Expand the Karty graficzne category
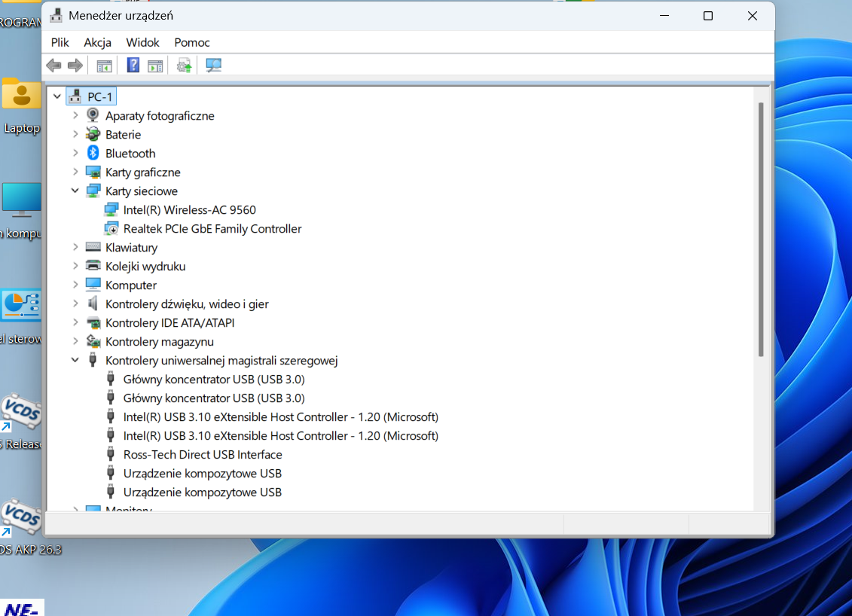This screenshot has width=852, height=616. (x=75, y=172)
